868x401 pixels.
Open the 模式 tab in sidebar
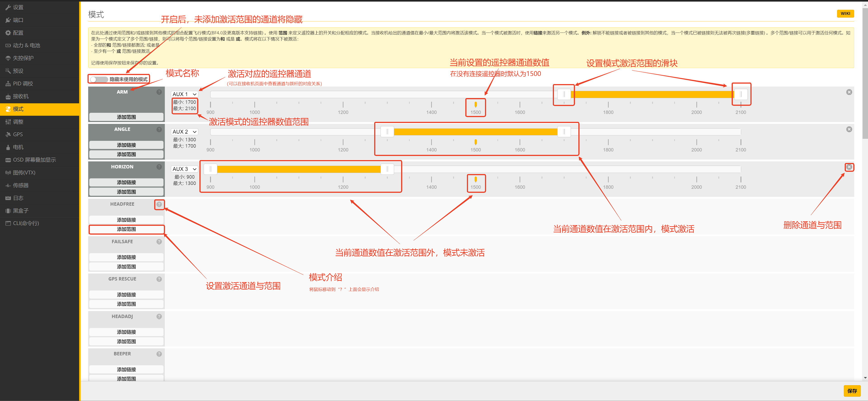click(x=40, y=109)
